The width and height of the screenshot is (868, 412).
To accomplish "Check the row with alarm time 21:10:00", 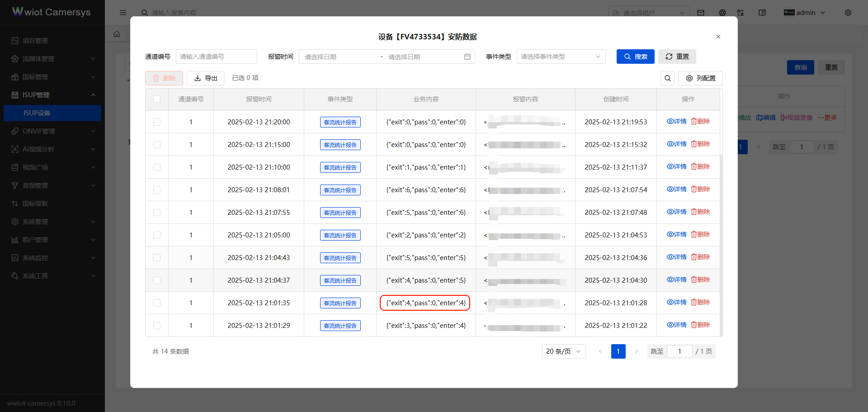I will [x=157, y=167].
